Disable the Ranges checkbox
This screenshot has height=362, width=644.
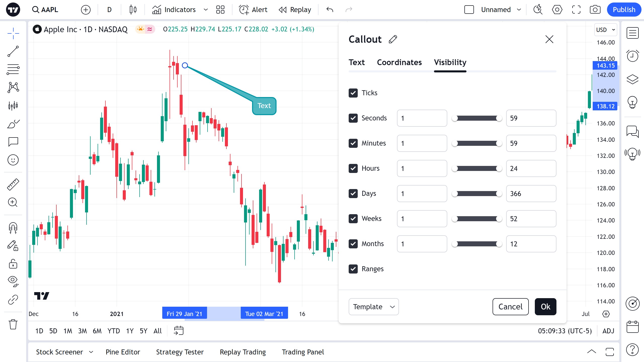(x=353, y=269)
